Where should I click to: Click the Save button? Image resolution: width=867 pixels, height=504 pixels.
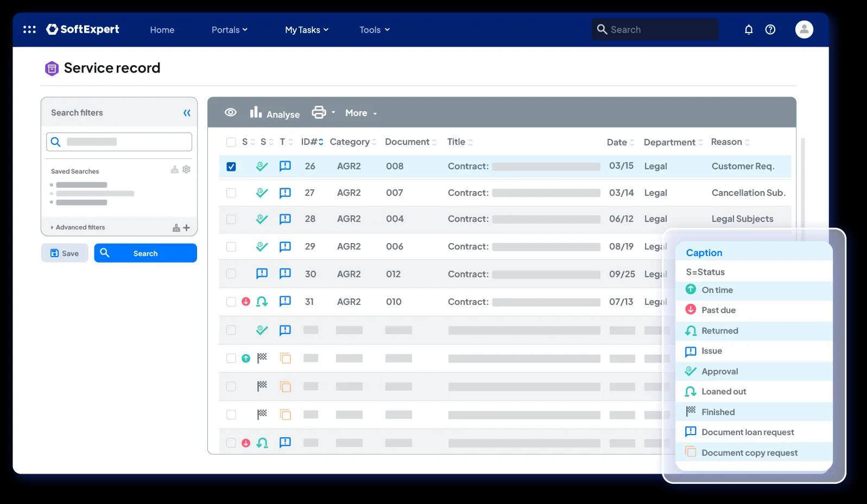tap(65, 253)
